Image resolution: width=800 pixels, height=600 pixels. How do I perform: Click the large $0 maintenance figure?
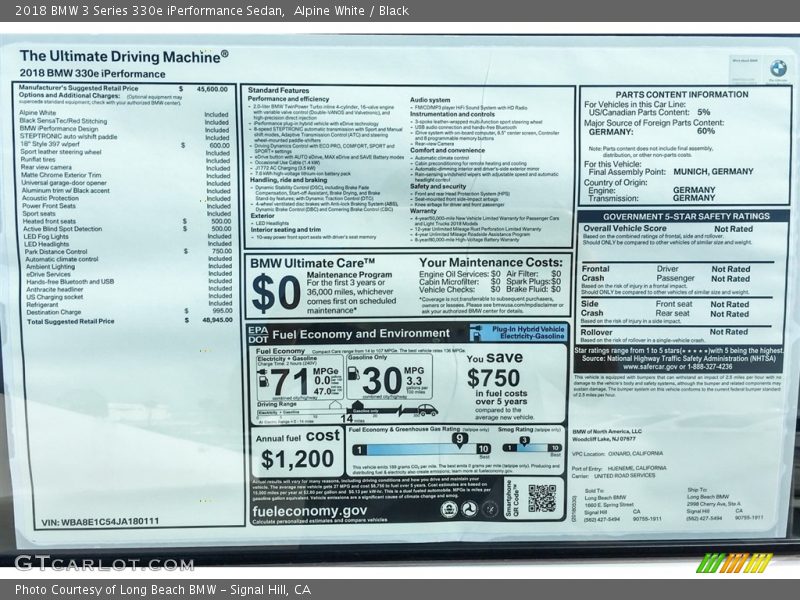pyautogui.click(x=276, y=293)
